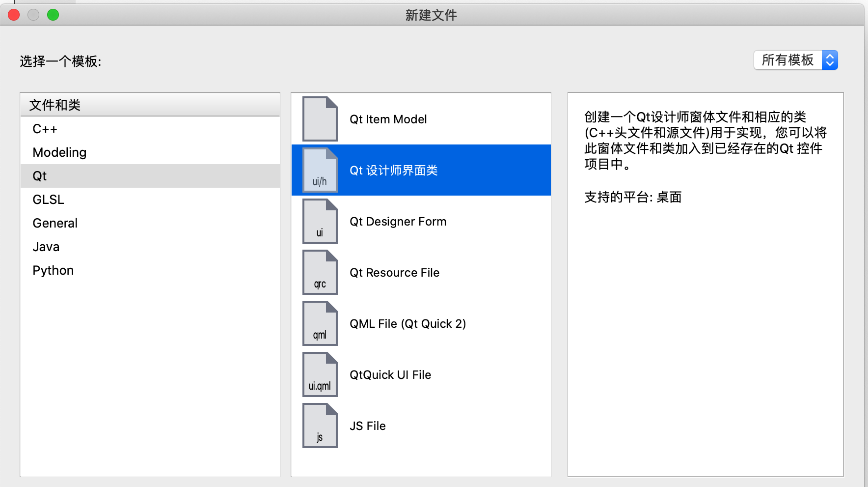Select the C++ category

tap(150, 129)
